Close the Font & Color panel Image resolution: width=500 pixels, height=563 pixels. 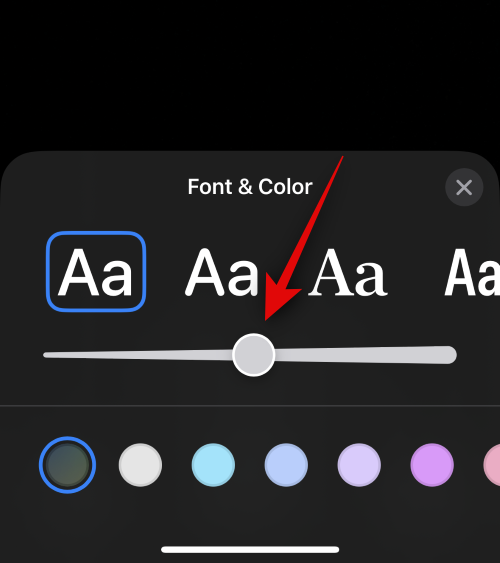pos(464,187)
